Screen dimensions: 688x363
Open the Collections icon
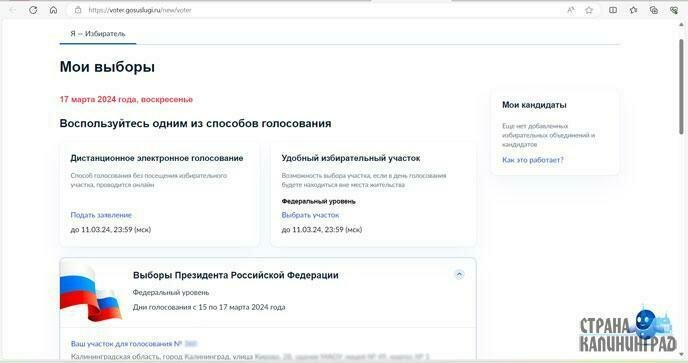654,10
